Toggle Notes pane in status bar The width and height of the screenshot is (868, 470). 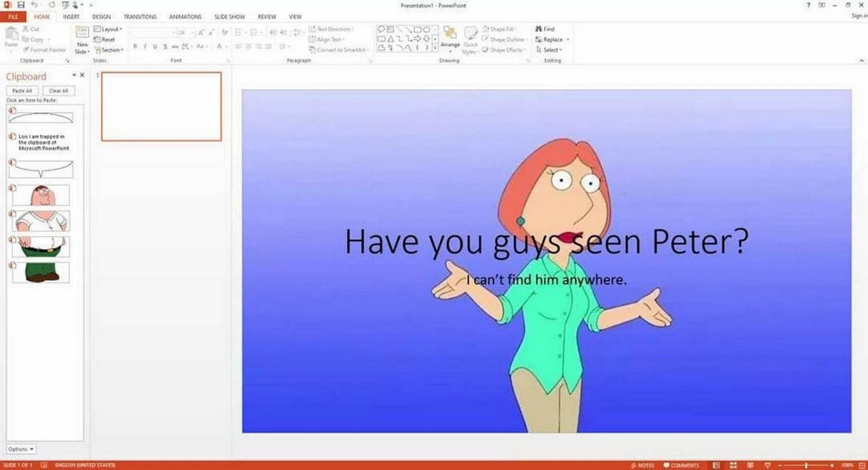coord(642,465)
